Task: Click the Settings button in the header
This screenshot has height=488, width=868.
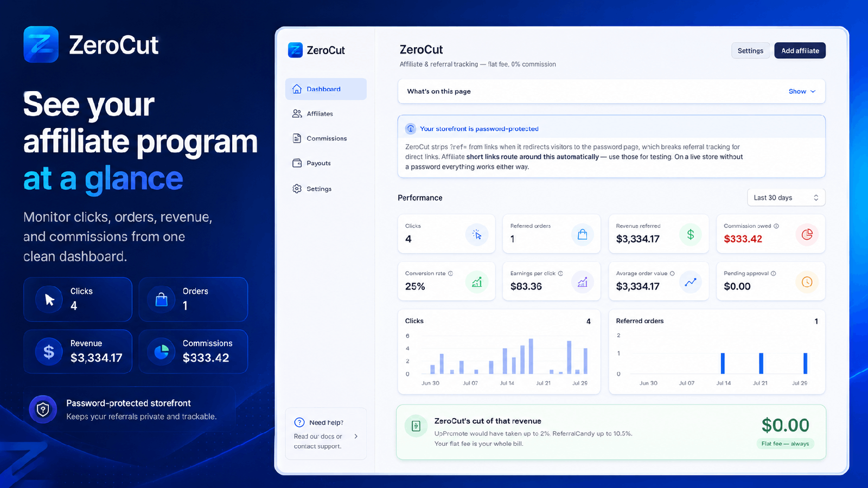Action: click(750, 50)
